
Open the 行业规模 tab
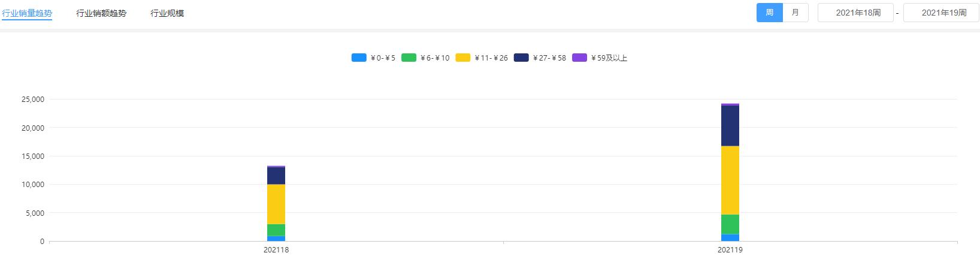(167, 13)
